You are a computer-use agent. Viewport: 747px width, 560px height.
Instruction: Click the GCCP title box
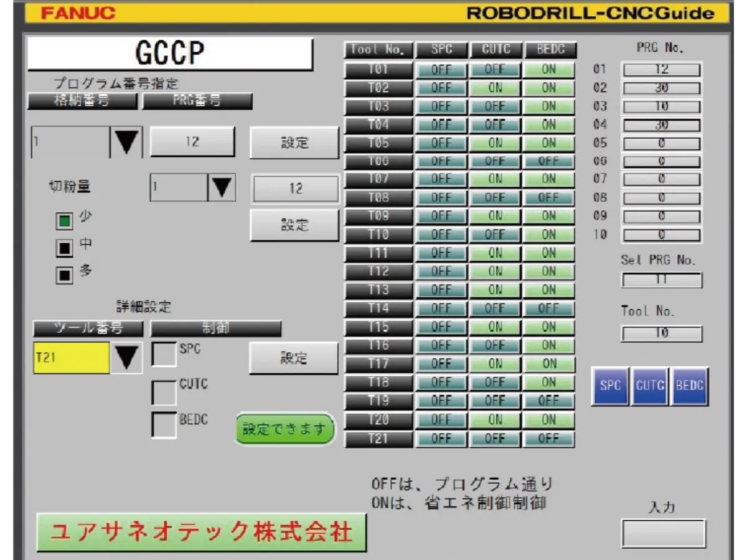pyautogui.click(x=169, y=54)
